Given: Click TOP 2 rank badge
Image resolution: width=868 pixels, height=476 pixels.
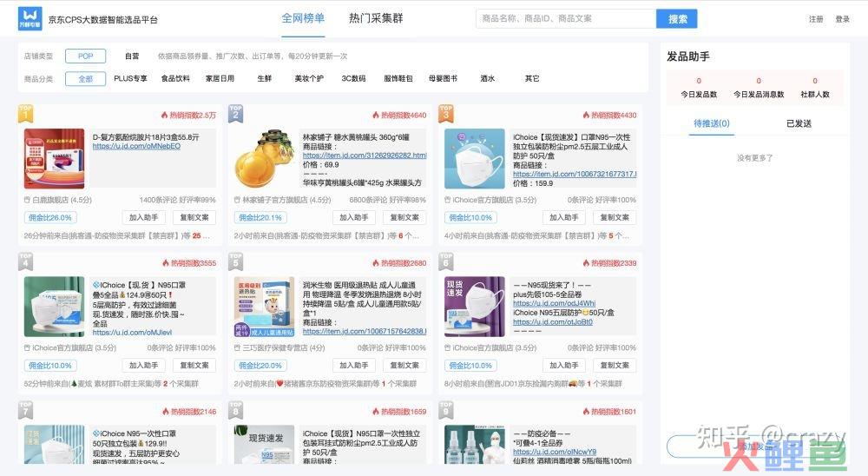Looking at the screenshot, I should [x=236, y=113].
